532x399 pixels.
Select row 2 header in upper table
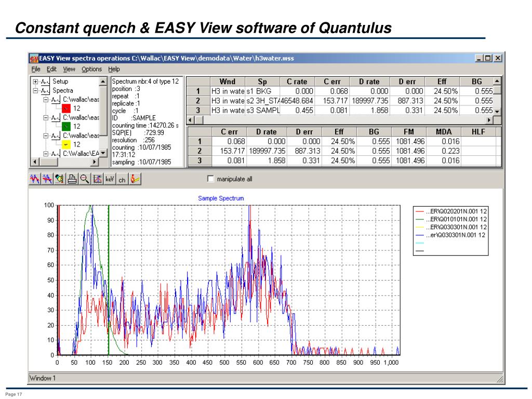pyautogui.click(x=198, y=101)
